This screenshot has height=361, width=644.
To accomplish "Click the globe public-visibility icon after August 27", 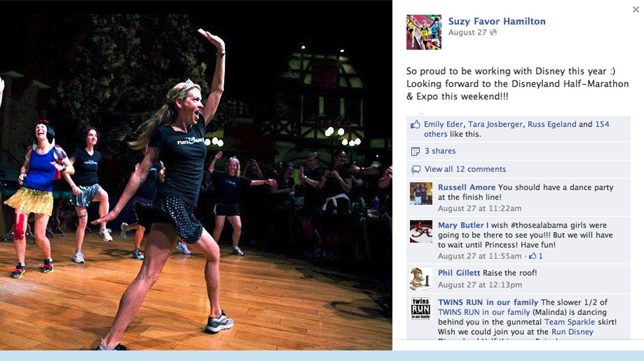I will pyautogui.click(x=494, y=32).
